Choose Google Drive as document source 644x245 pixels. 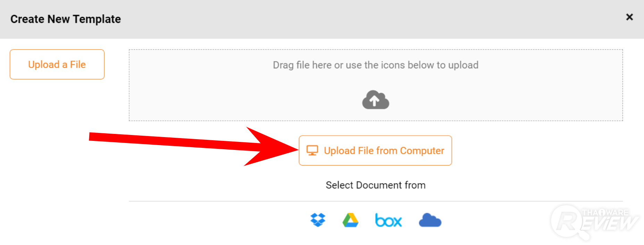click(x=350, y=220)
